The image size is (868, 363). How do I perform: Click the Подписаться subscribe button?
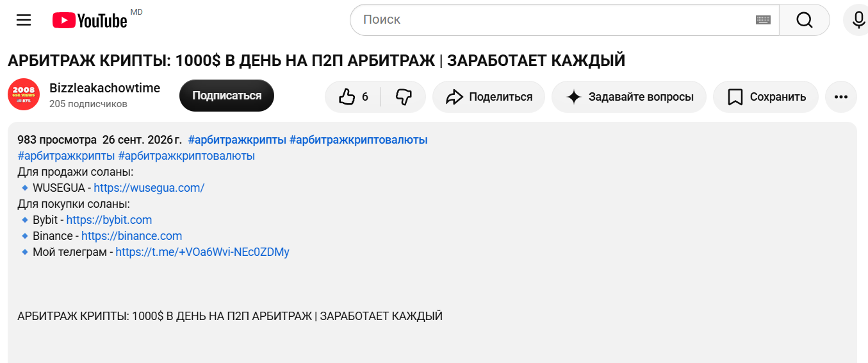pos(227,96)
